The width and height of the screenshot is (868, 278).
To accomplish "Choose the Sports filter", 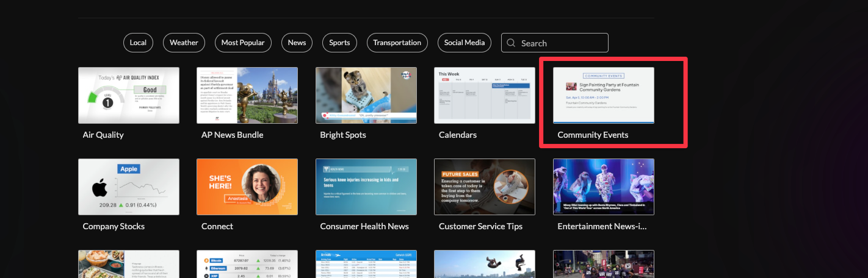I will point(339,43).
